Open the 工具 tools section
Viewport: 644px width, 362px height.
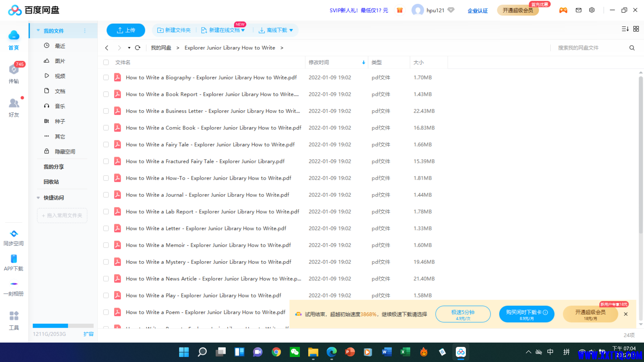(x=14, y=320)
